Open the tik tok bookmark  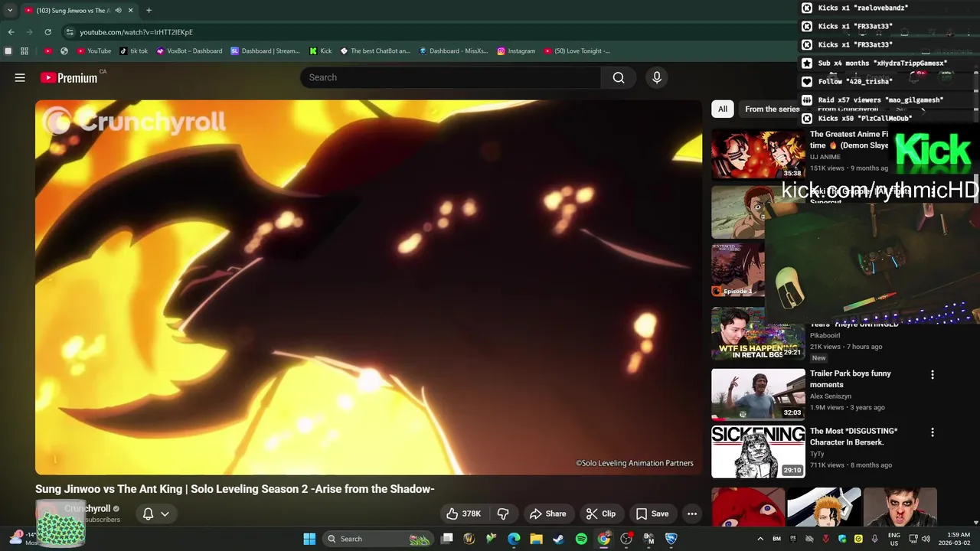pyautogui.click(x=134, y=51)
